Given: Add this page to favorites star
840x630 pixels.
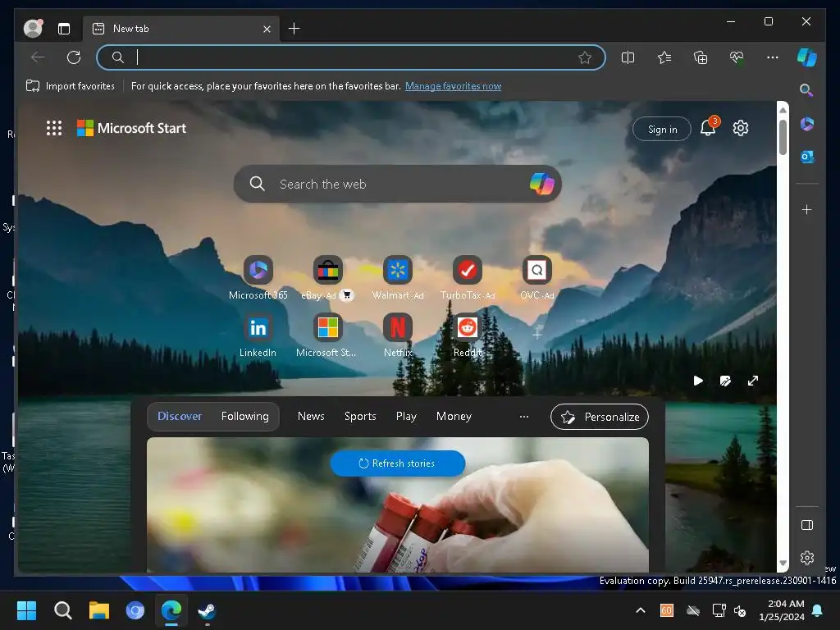Looking at the screenshot, I should coord(585,57).
